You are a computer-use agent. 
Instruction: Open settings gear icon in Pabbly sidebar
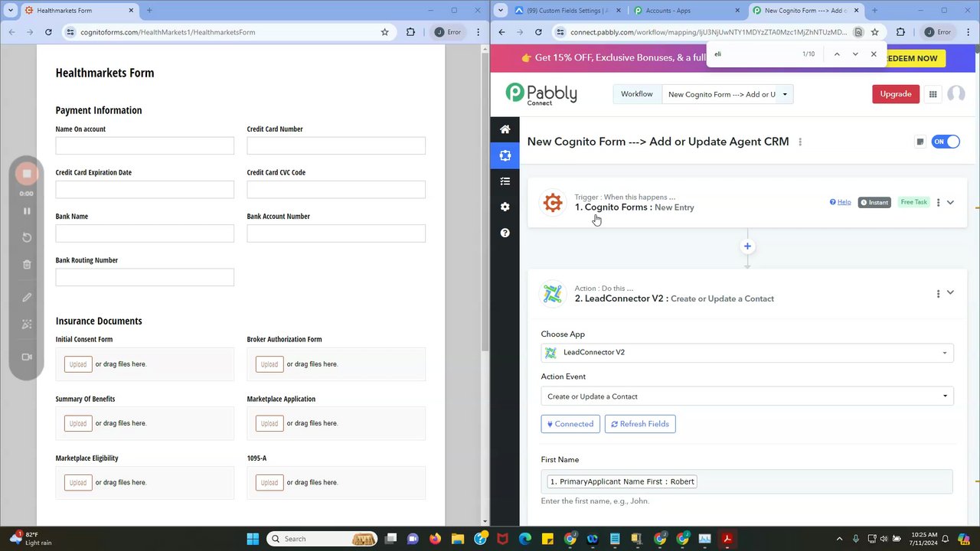click(505, 207)
